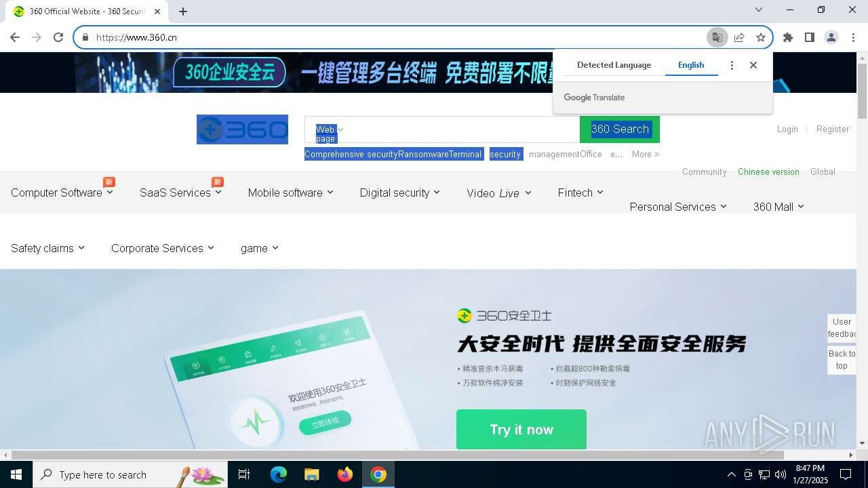Select the Chrome icon on the taskbar
Image resolution: width=868 pixels, height=488 pixels.
(378, 474)
